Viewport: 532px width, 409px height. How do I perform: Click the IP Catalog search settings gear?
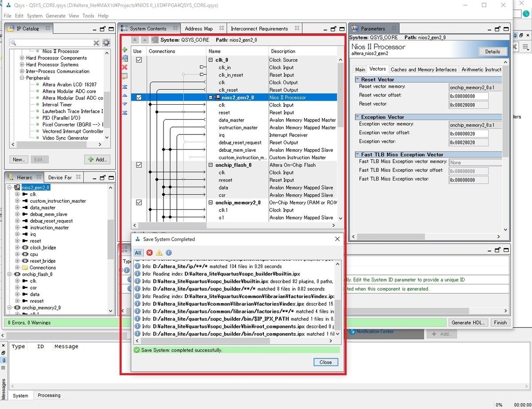(106, 43)
